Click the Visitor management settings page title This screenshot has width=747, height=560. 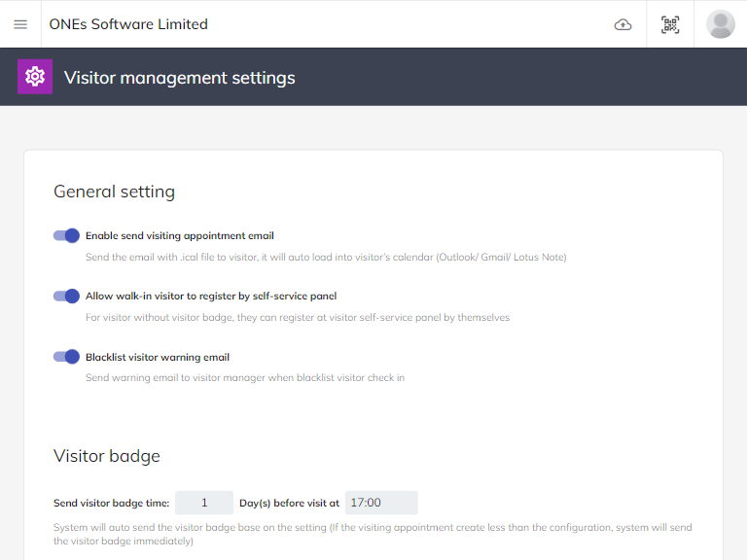(179, 78)
